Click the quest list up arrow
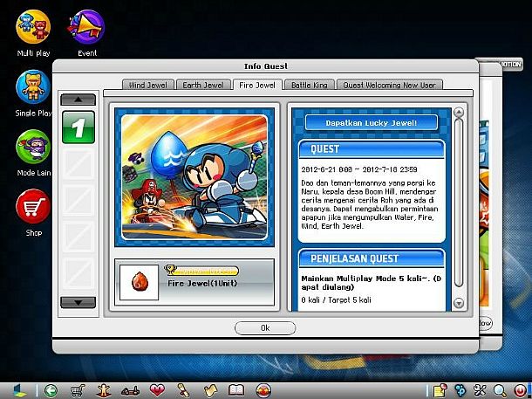 point(78,100)
